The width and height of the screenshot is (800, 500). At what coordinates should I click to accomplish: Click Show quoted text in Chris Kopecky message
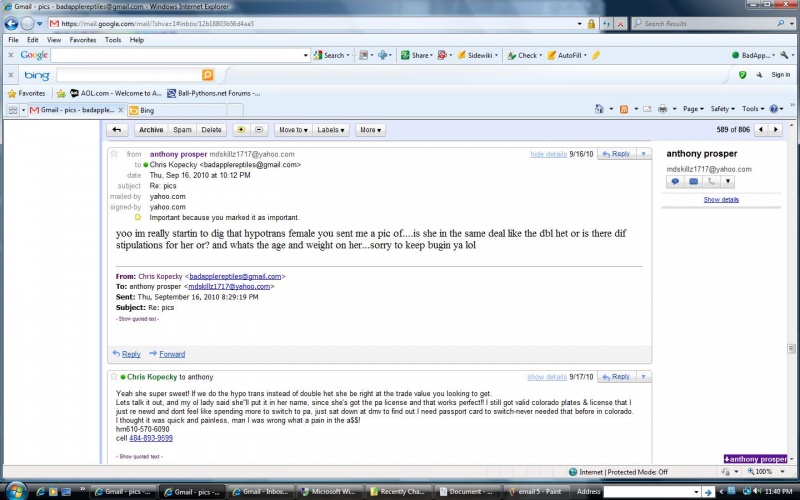tap(139, 457)
